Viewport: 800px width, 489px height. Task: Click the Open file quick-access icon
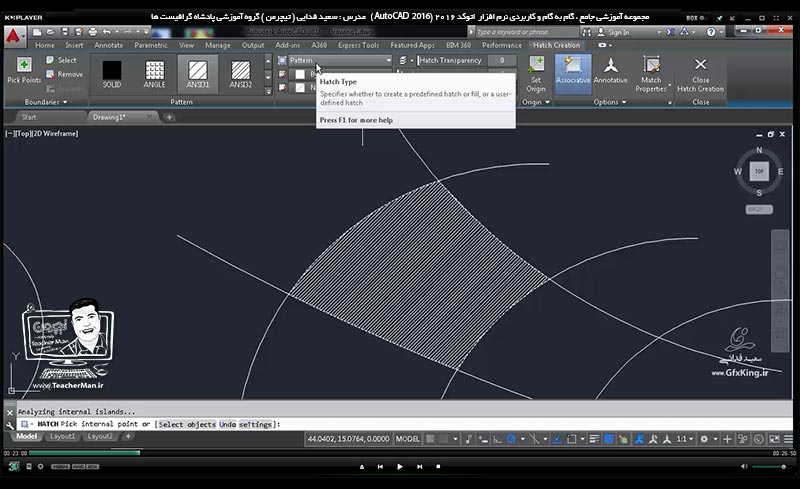[x=51, y=32]
